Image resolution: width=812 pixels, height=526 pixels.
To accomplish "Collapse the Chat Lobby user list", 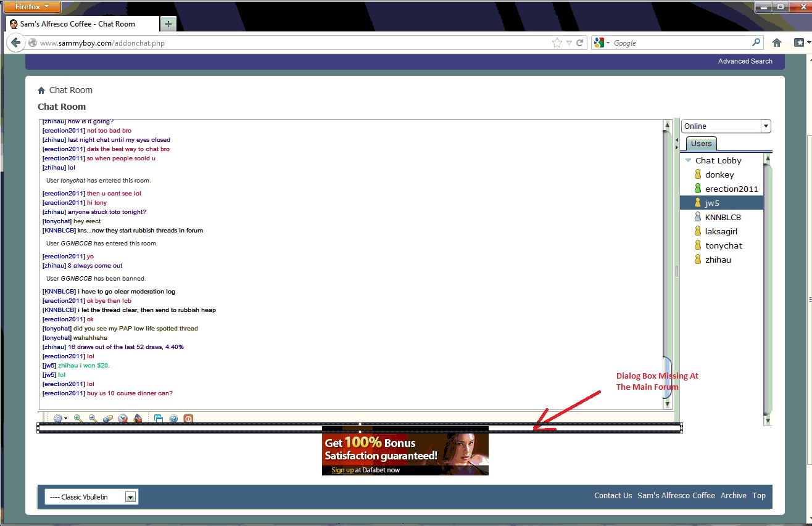I will click(x=689, y=160).
